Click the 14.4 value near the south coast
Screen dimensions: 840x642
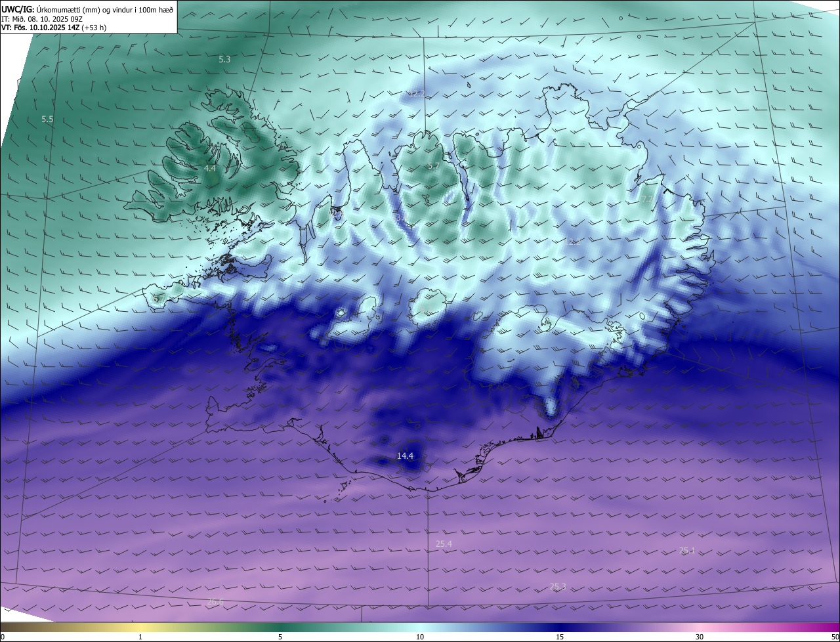click(x=405, y=456)
